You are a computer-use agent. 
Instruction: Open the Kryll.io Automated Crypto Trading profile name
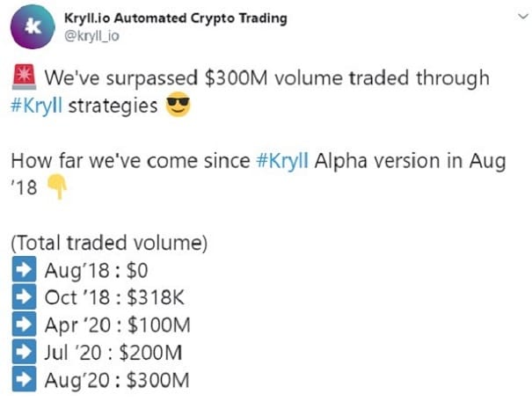[176, 18]
